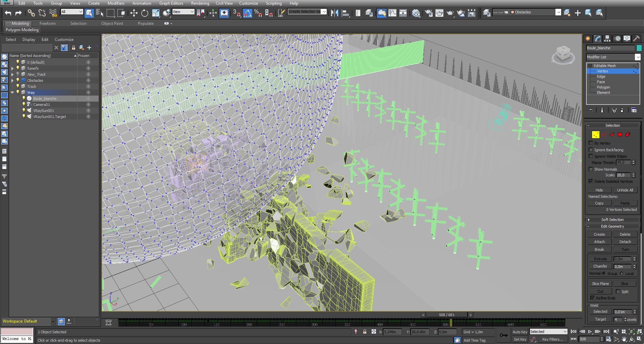The width and height of the screenshot is (644, 344).
Task: Activate the Unlink Selection tool
Action: click(x=42, y=13)
